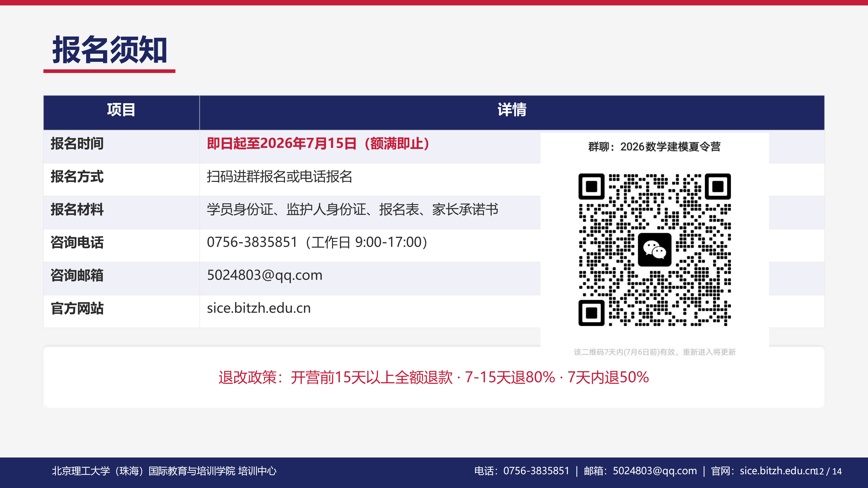Select the 项目 table header

(121, 110)
